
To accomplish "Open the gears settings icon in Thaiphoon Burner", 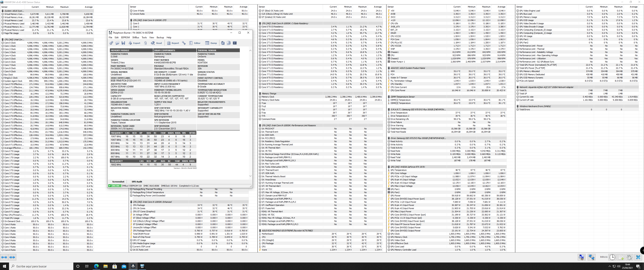I will coord(111,43).
